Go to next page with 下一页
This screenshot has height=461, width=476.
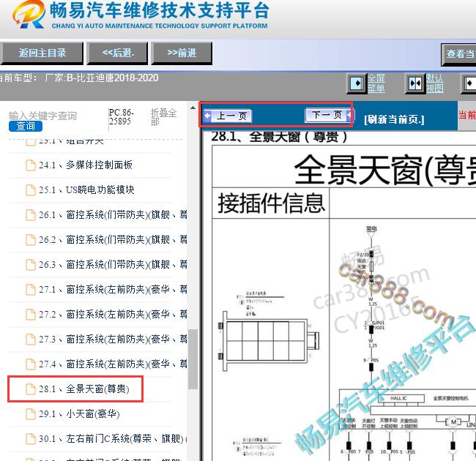coord(330,115)
